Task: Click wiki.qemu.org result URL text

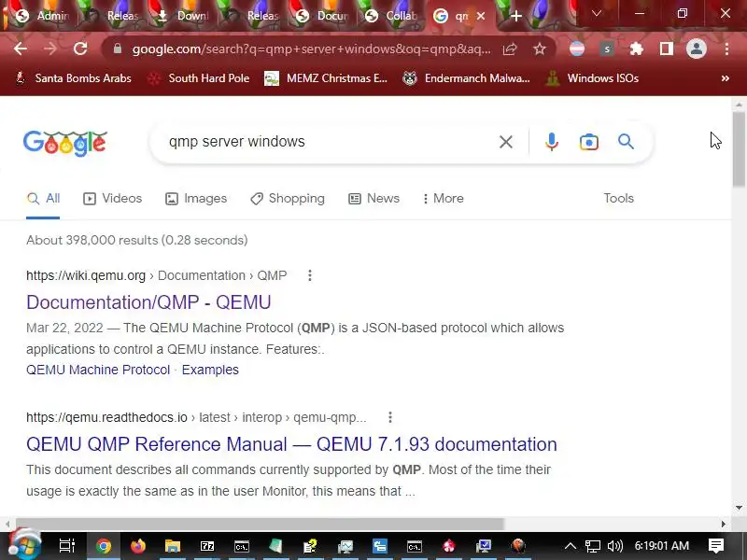Action: 156,275
